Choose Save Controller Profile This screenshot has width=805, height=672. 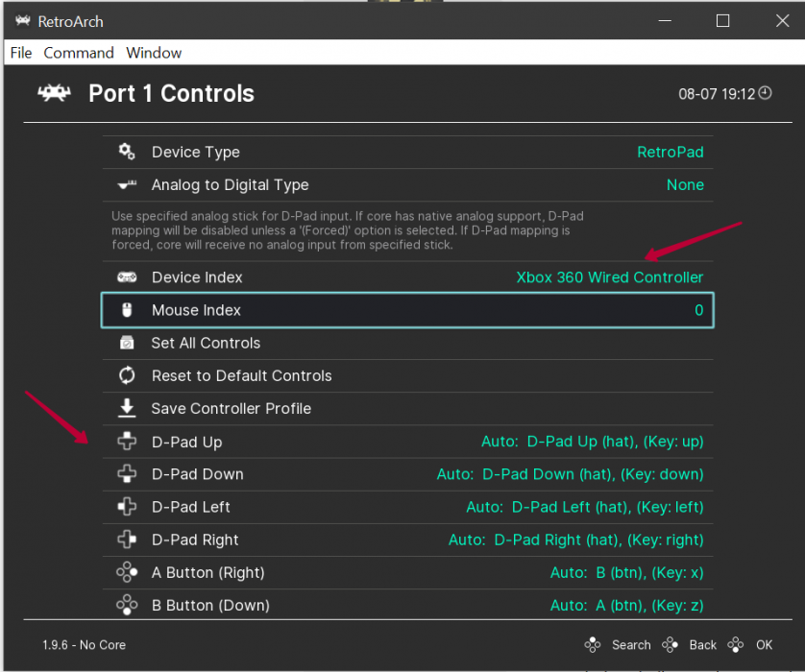click(x=231, y=408)
